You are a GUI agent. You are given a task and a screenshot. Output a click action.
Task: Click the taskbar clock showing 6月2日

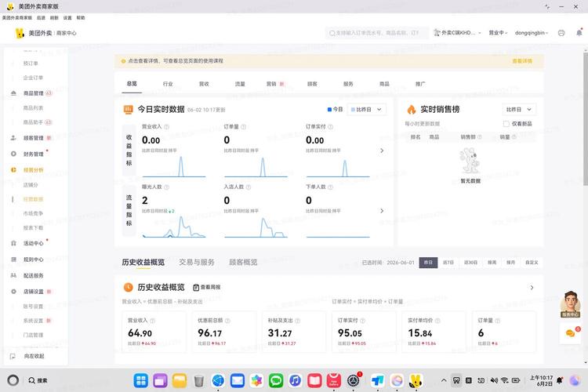pyautogui.click(x=542, y=380)
